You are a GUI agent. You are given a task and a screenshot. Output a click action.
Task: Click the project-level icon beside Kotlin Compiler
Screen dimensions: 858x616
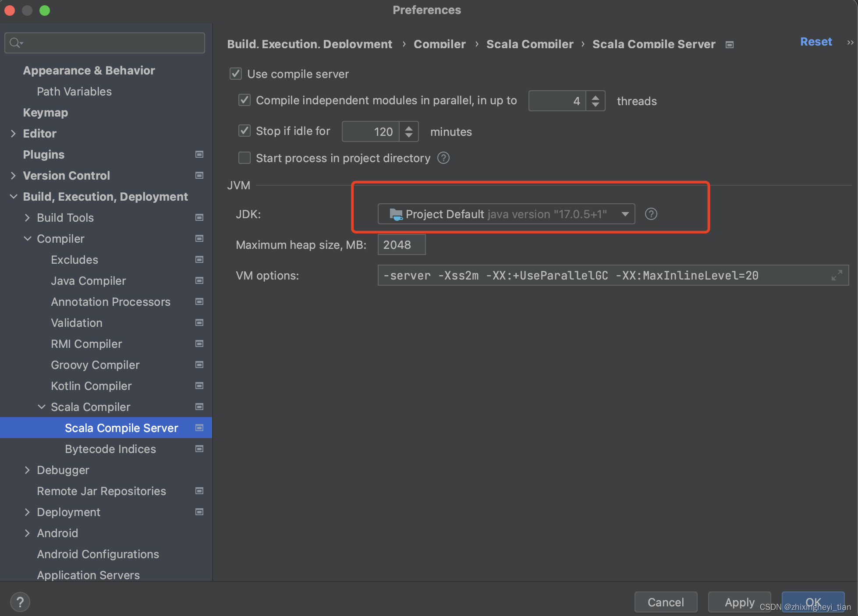pyautogui.click(x=199, y=386)
